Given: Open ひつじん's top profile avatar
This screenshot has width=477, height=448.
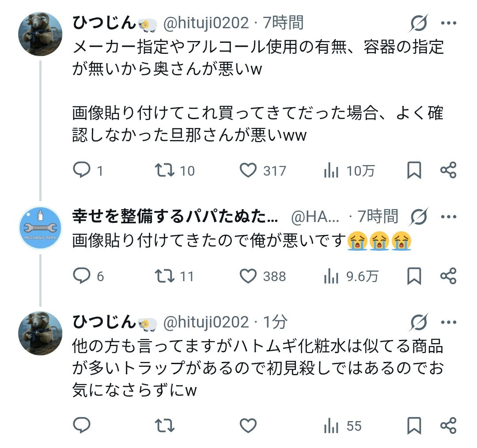Looking at the screenshot, I should [x=40, y=34].
